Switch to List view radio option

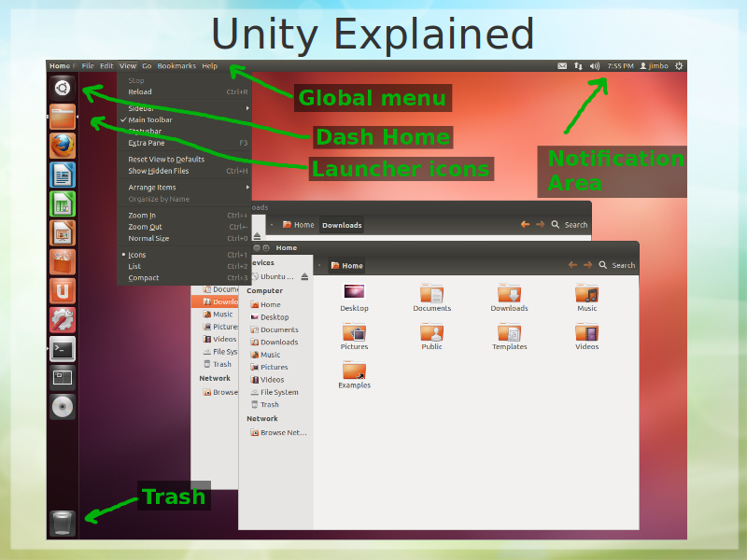(x=184, y=266)
